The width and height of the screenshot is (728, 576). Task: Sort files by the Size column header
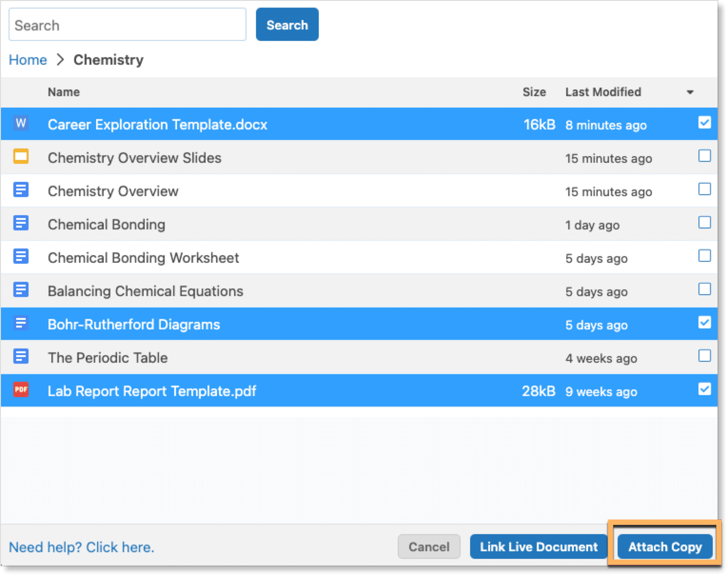tap(534, 92)
